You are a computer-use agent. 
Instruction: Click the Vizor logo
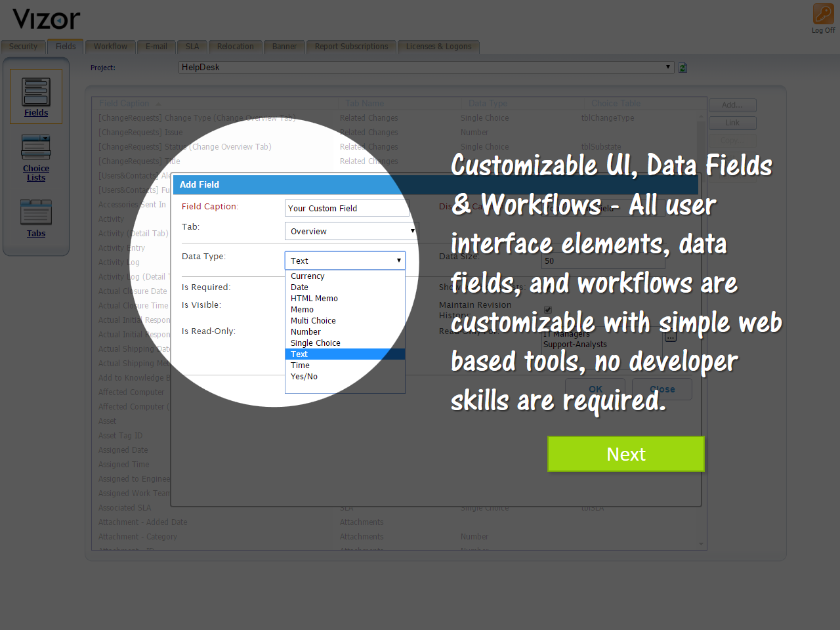(x=47, y=20)
